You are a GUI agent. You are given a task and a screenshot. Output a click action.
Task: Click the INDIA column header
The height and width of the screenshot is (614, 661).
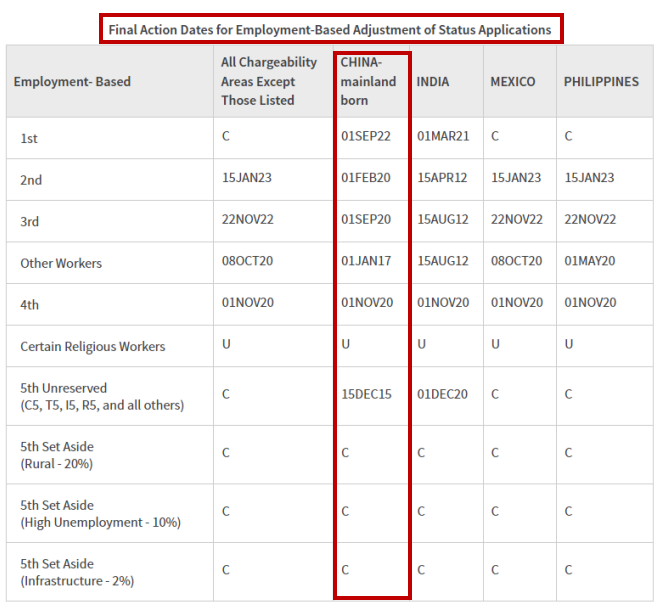coord(433,81)
